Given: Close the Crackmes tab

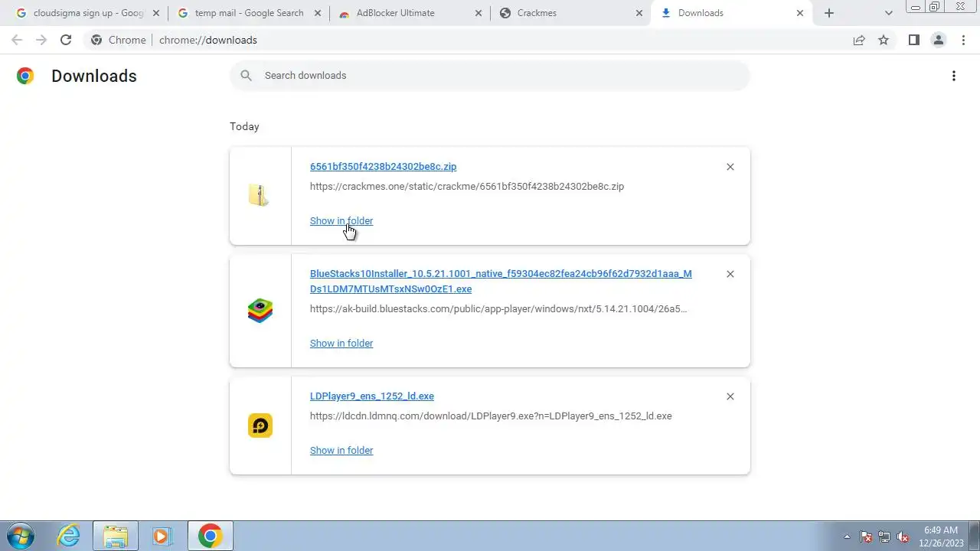Looking at the screenshot, I should point(639,13).
